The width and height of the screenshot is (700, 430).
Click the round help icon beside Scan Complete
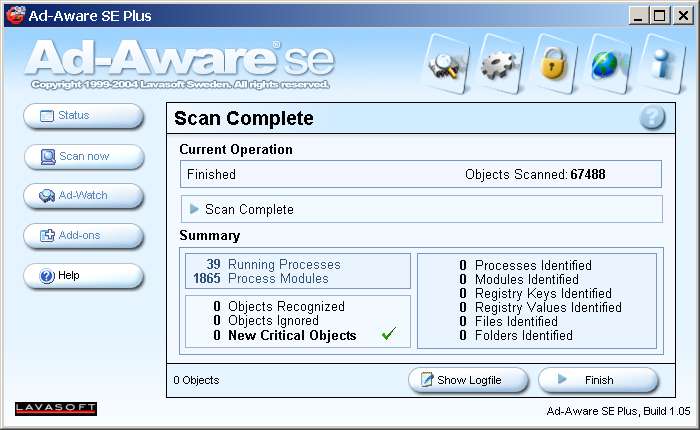click(x=652, y=118)
